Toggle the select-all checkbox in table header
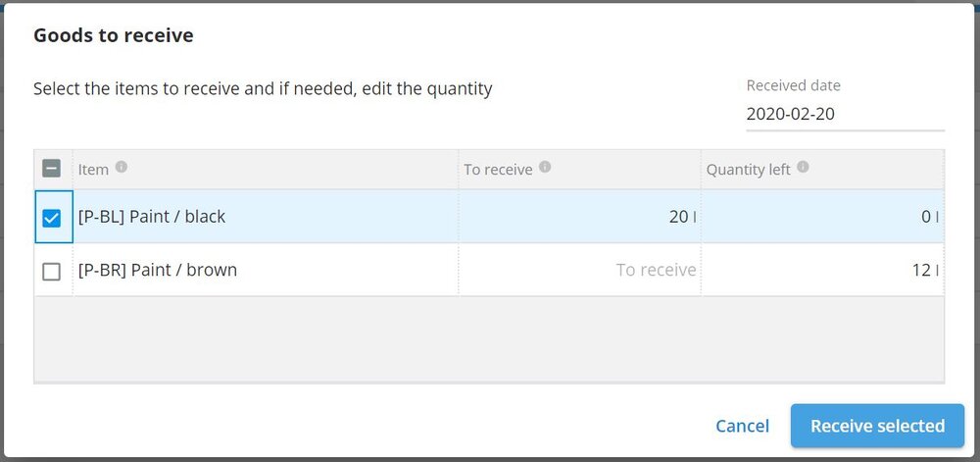 (51, 168)
